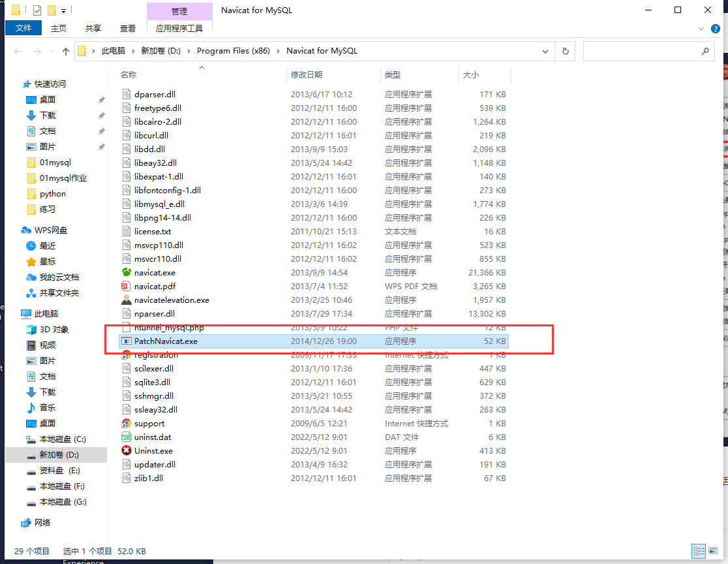728x564 pixels.
Task: Click 此电脑 breadcrumb in address bar
Action: (114, 51)
